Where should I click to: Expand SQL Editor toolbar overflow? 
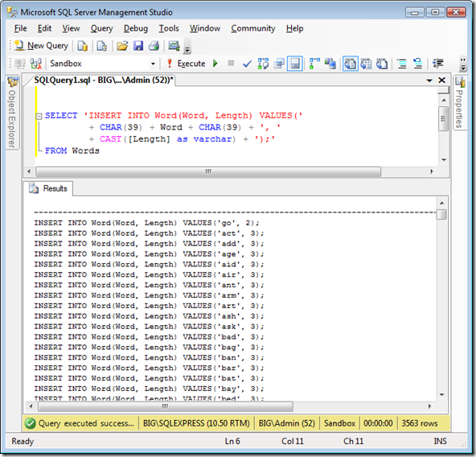[463, 64]
